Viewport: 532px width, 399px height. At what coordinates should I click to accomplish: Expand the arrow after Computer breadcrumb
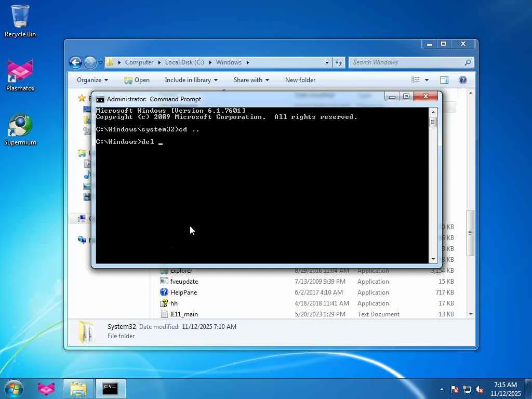(159, 62)
